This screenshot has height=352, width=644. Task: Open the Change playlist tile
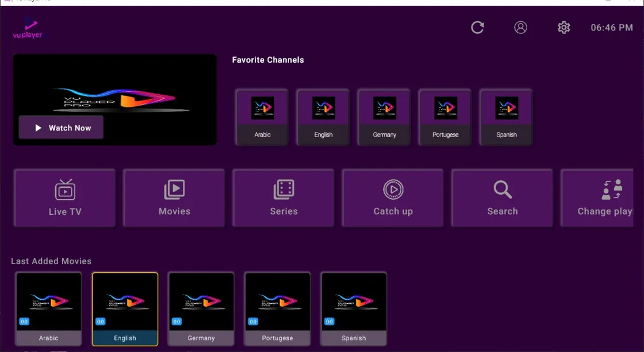(597, 198)
